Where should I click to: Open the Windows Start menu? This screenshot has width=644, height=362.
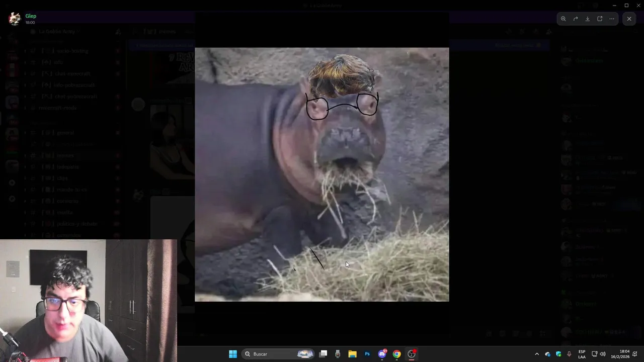tap(233, 354)
